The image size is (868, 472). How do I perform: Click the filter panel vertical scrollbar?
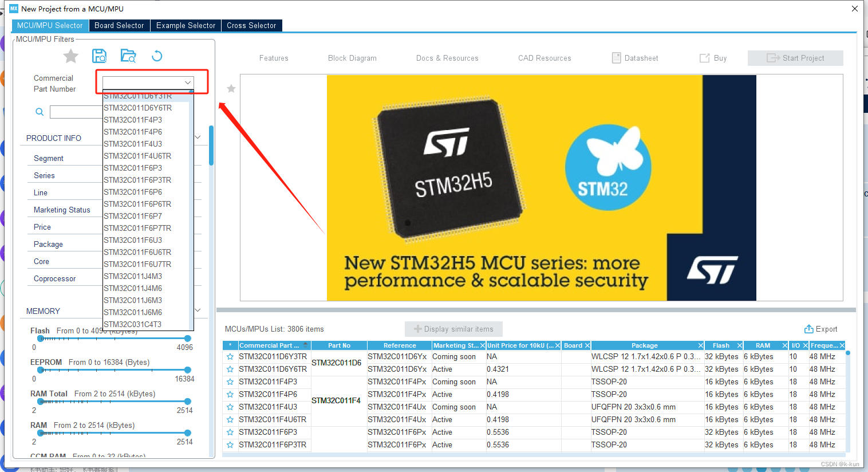211,145
